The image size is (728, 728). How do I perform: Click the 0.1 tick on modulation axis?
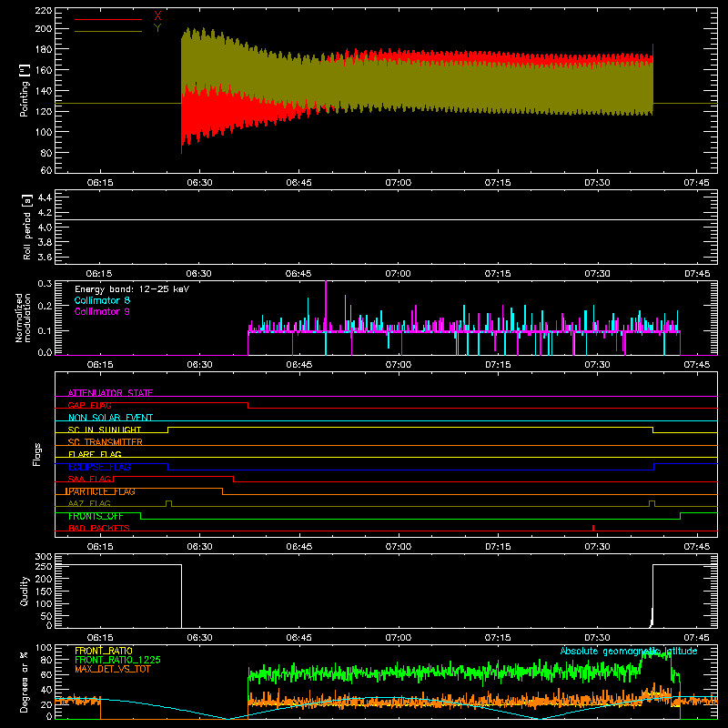point(45,330)
